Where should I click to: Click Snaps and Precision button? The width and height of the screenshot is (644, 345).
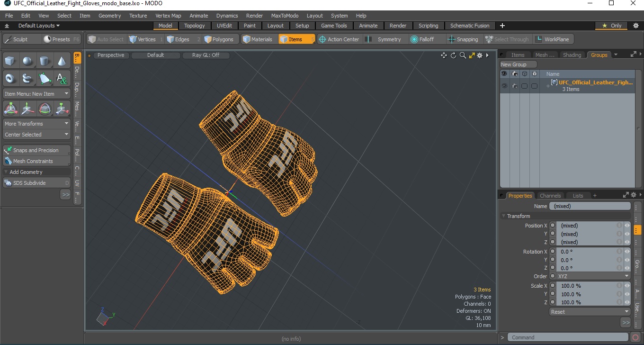pos(37,150)
